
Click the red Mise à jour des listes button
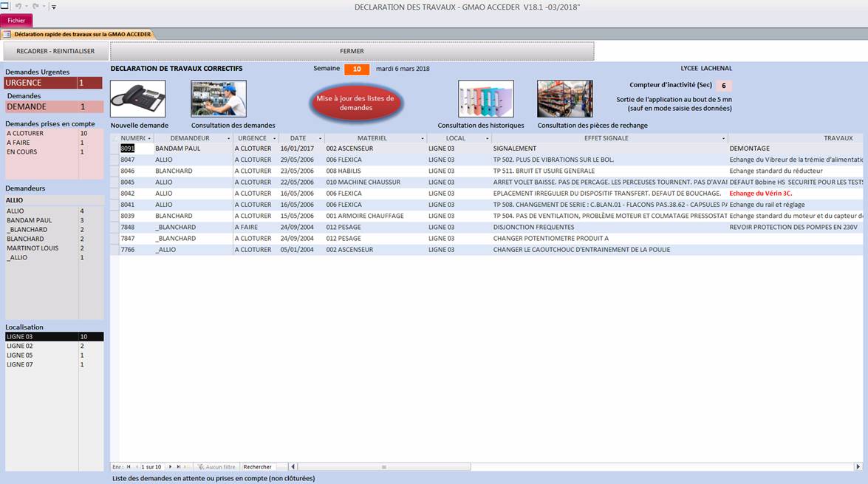pos(355,103)
